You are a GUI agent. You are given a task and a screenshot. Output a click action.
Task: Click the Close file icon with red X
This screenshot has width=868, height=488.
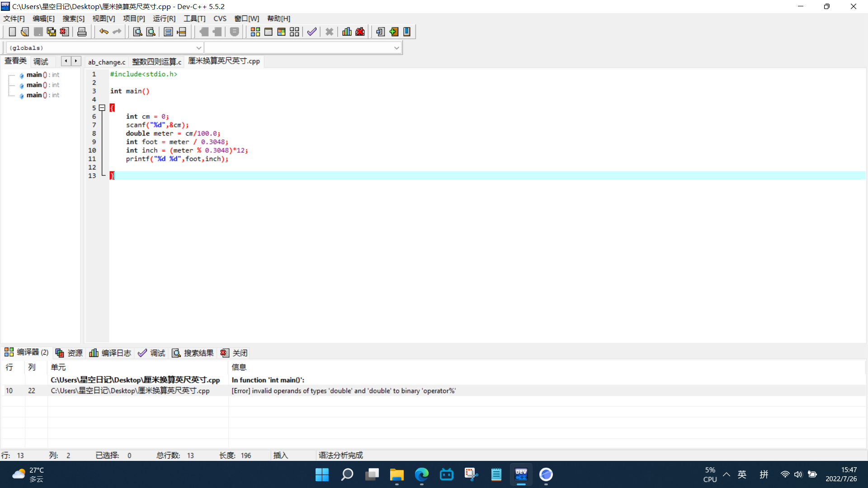click(x=65, y=32)
